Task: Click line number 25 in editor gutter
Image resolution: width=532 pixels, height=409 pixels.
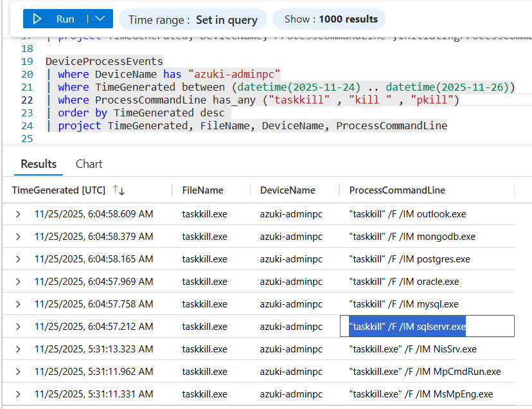Action: 27,139
